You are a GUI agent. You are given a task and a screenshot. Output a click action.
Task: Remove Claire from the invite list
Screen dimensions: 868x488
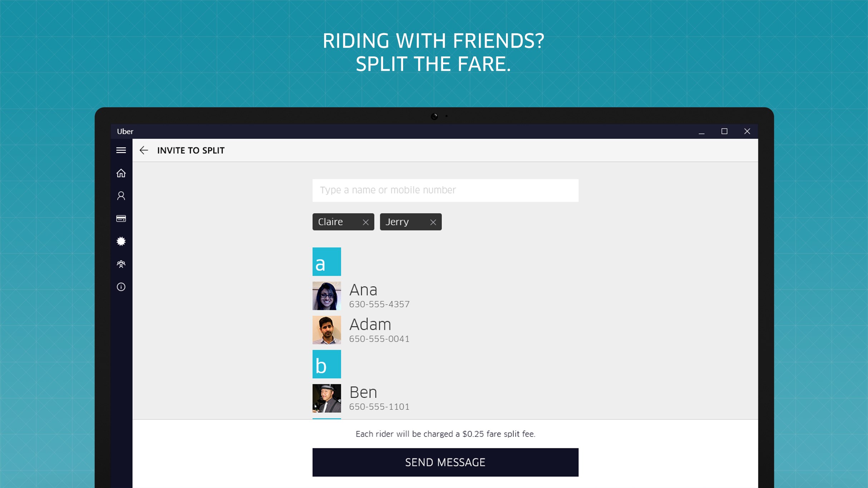click(x=366, y=222)
